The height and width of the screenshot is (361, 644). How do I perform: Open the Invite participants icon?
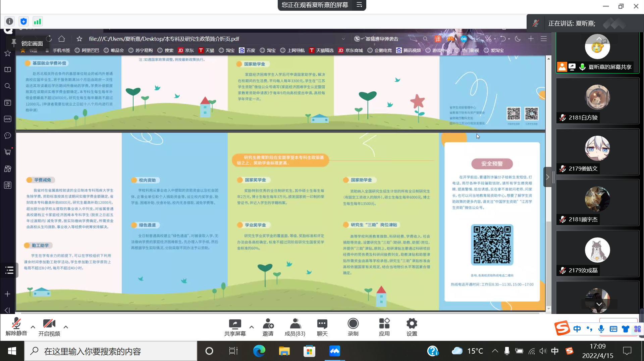[x=268, y=324]
